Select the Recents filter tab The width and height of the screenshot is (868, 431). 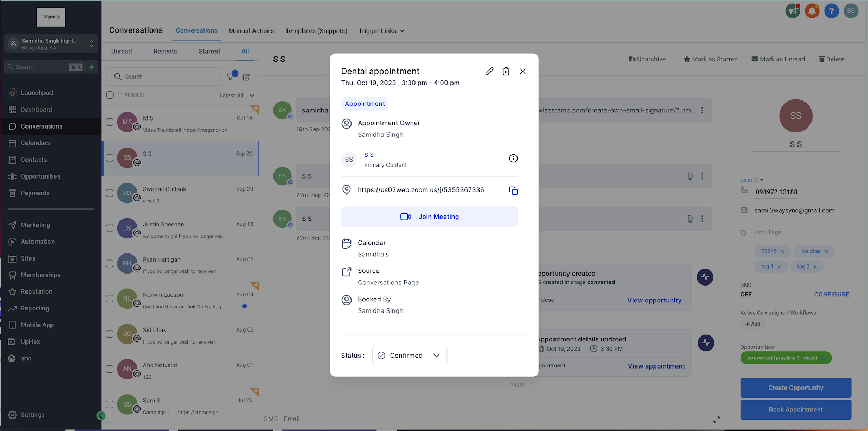165,52
